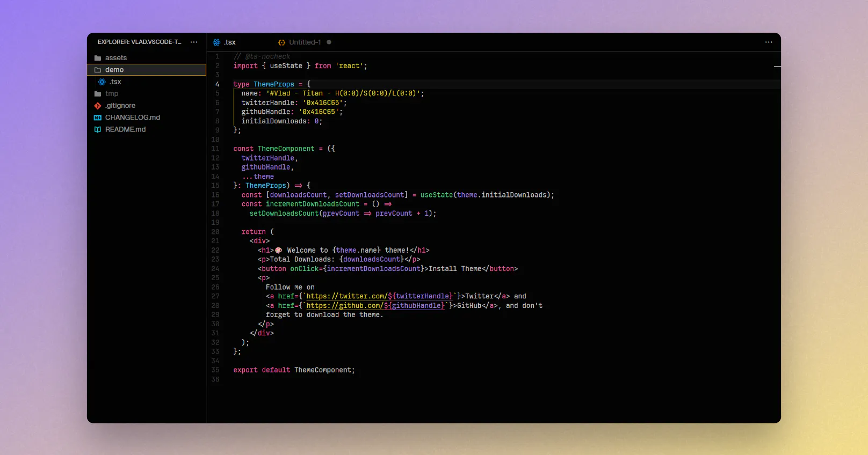
Task: Click 'ThemeComponent' in const declaration
Action: (286, 149)
